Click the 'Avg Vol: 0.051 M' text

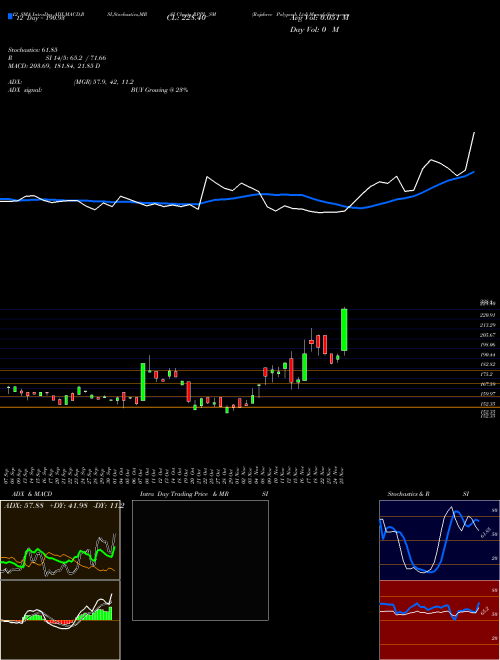click(319, 18)
